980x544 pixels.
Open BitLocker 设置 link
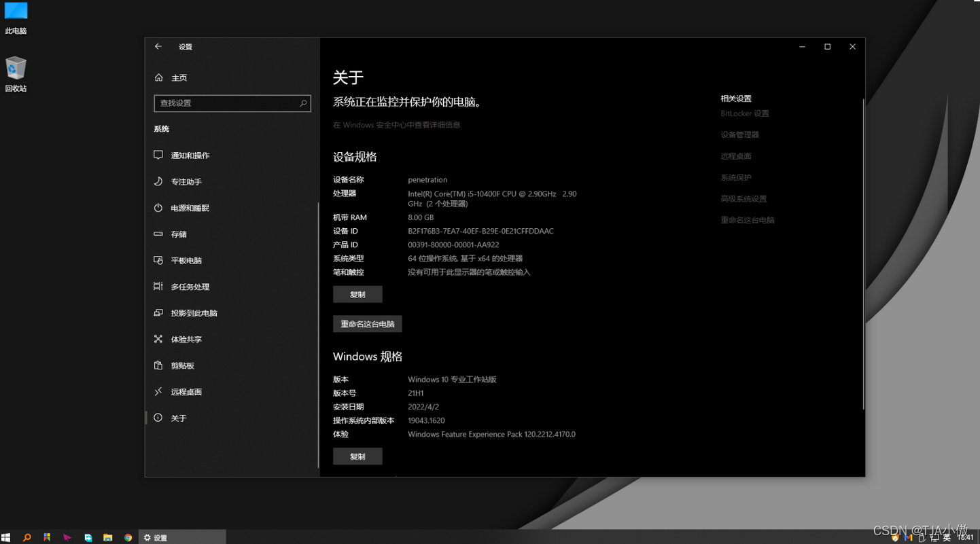coord(745,113)
